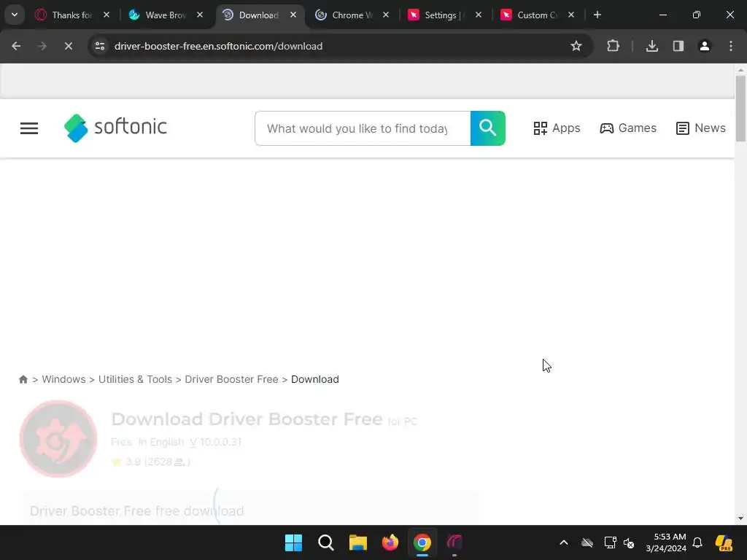Viewport: 747px width, 560px height.
Task: Switch to the Chrome Web Store tab
Action: [352, 15]
